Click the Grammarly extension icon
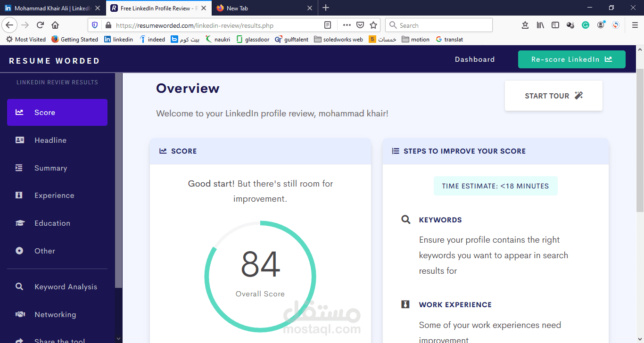The image size is (644, 343). (x=586, y=25)
